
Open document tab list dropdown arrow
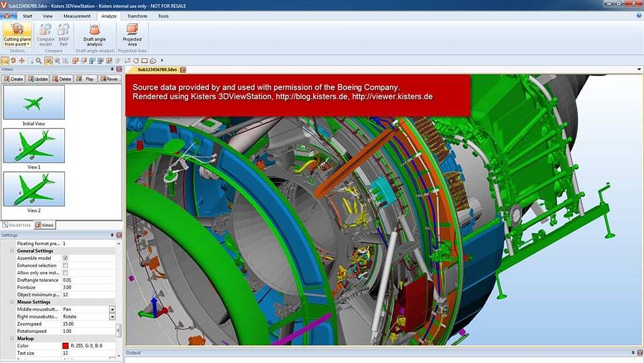pyautogui.click(x=639, y=69)
